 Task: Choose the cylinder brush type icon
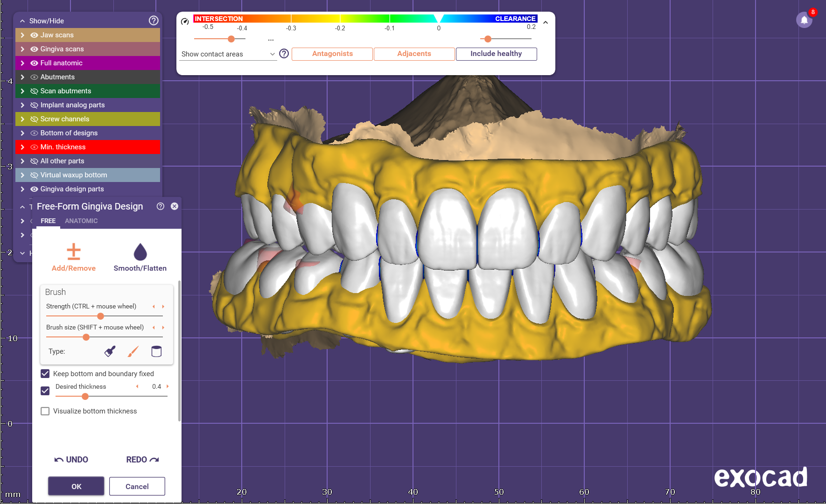tap(156, 351)
